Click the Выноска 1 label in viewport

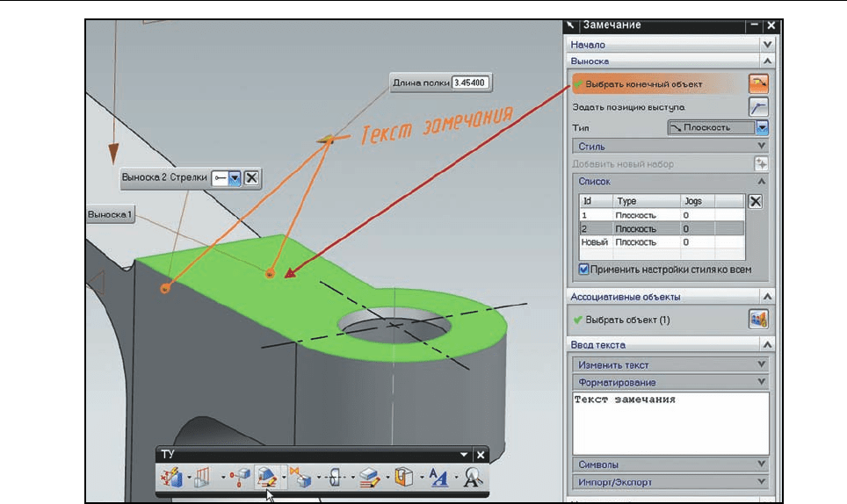(x=110, y=214)
